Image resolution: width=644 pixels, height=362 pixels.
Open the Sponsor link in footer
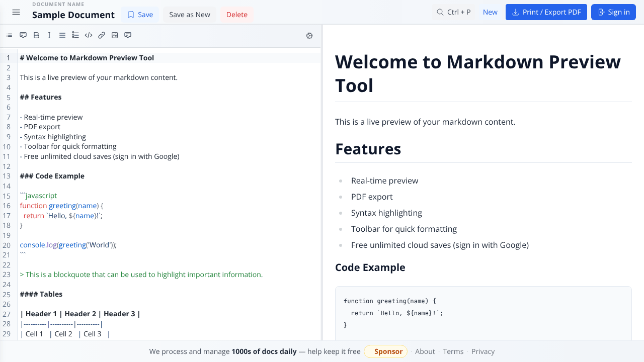(x=386, y=351)
